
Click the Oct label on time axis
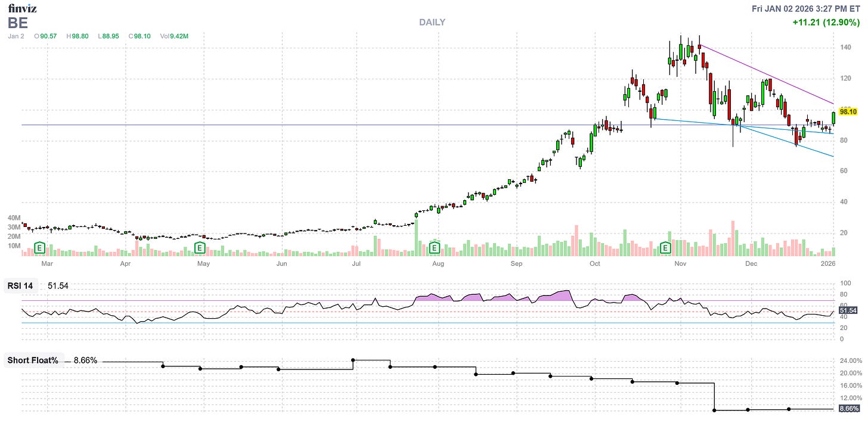(x=594, y=263)
